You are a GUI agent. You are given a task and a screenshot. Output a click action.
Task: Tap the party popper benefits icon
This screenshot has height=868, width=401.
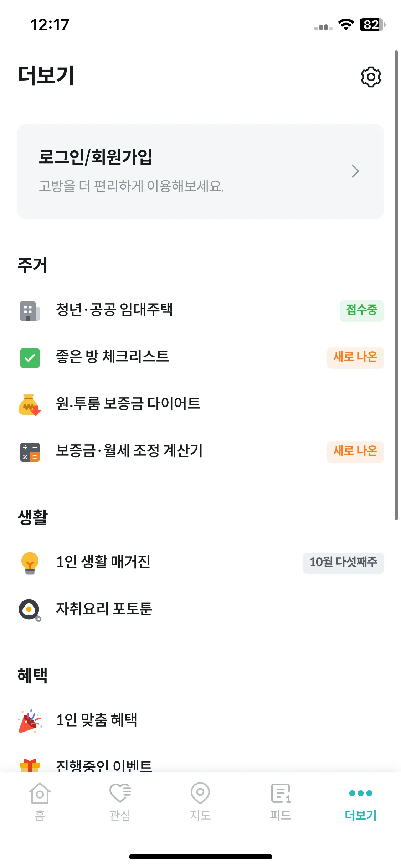click(30, 721)
